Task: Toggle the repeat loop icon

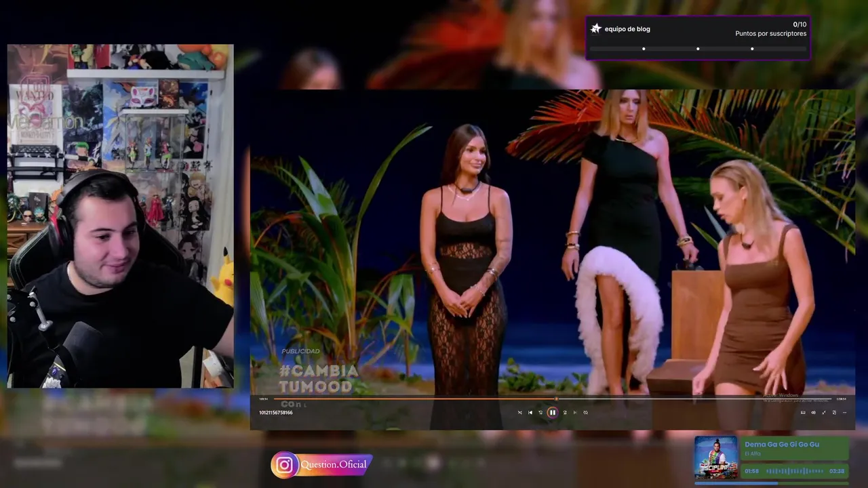Action: (585, 412)
